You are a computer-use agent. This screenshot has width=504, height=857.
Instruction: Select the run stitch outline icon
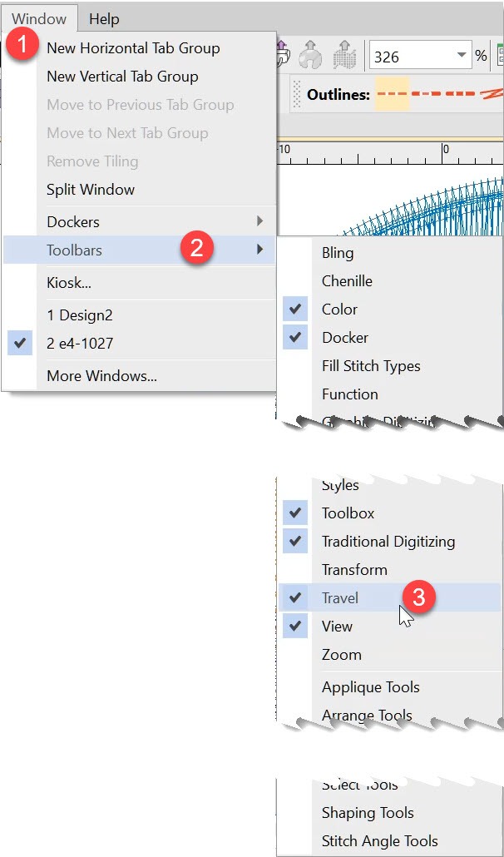click(x=392, y=95)
